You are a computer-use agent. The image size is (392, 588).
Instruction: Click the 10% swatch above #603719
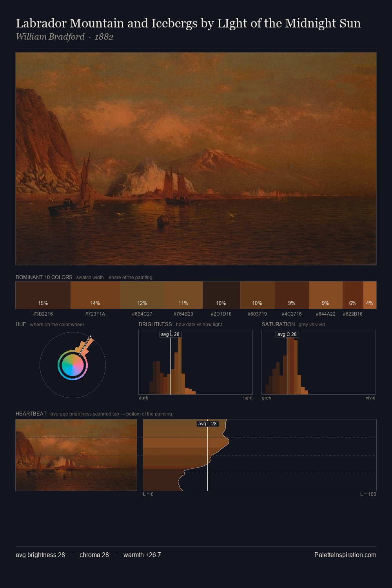point(257,295)
